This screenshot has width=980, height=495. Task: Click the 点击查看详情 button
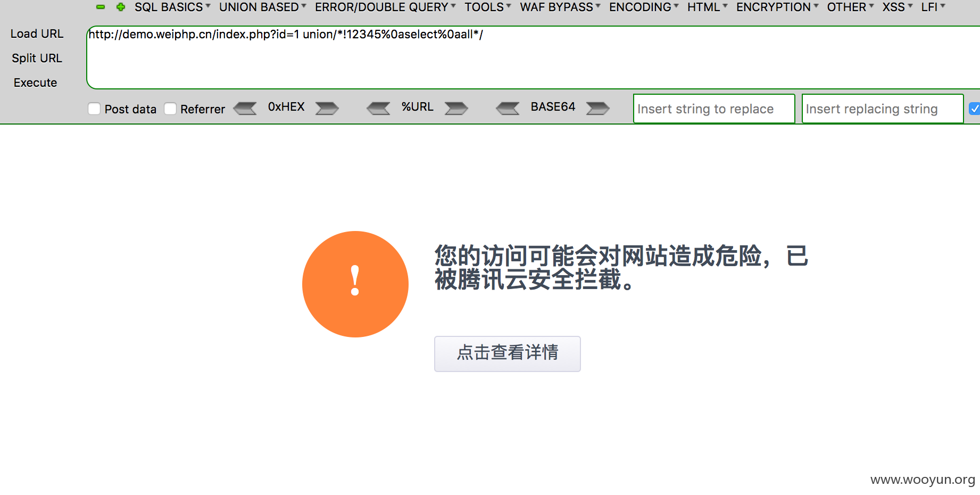pyautogui.click(x=507, y=353)
